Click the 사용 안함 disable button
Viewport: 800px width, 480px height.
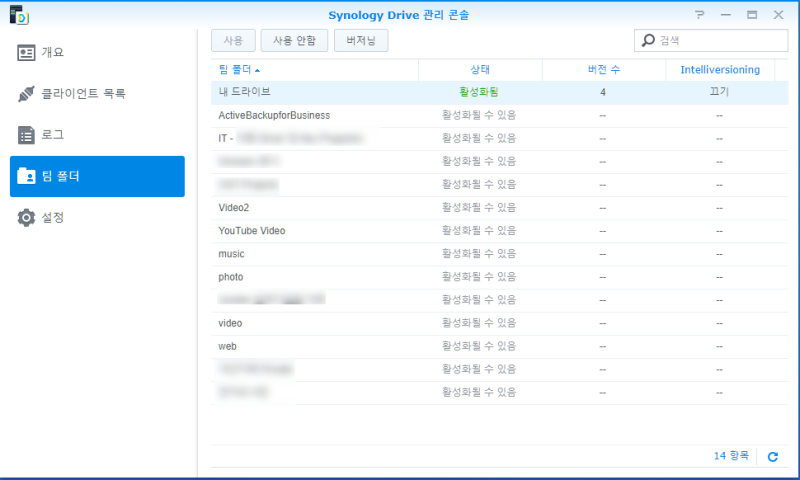pos(294,40)
